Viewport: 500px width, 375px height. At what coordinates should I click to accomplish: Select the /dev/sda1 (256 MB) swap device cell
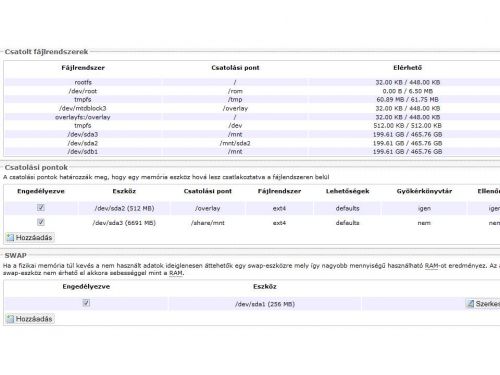click(x=265, y=304)
